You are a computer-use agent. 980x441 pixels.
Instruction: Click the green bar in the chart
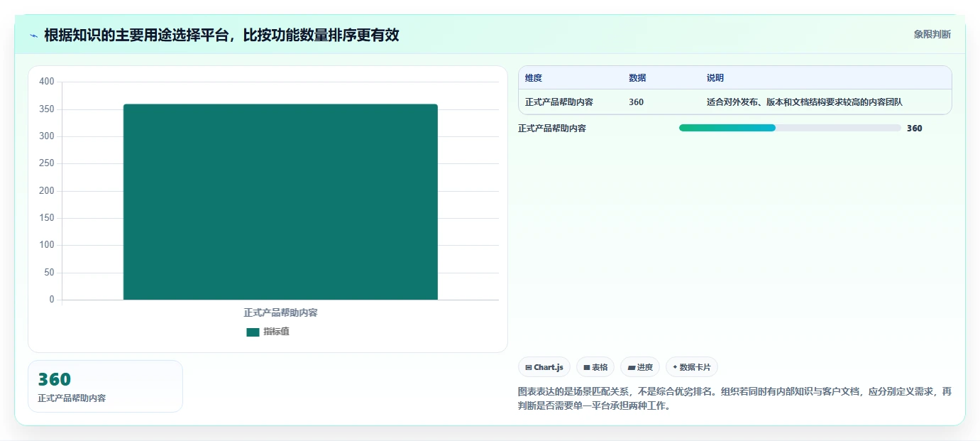tap(280, 202)
